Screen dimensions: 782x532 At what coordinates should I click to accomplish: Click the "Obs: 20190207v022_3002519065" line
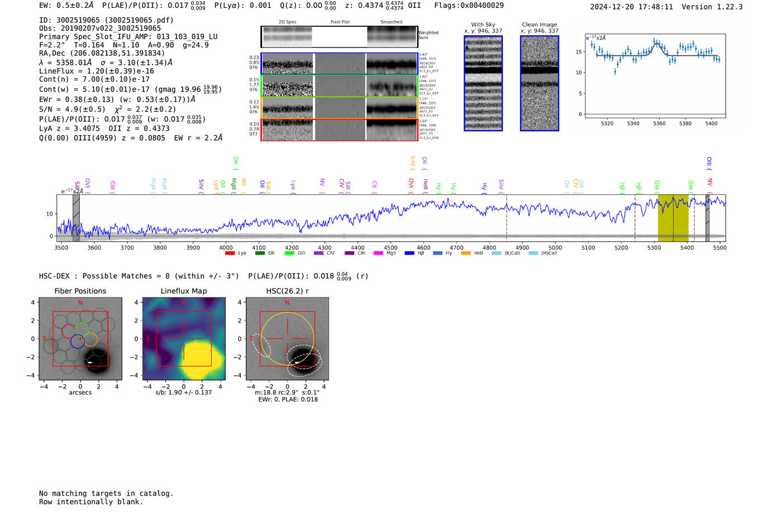pos(100,28)
